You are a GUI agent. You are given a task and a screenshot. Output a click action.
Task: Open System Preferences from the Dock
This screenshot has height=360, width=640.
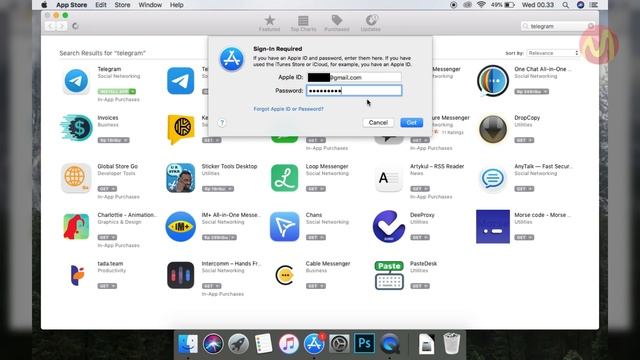(x=339, y=344)
